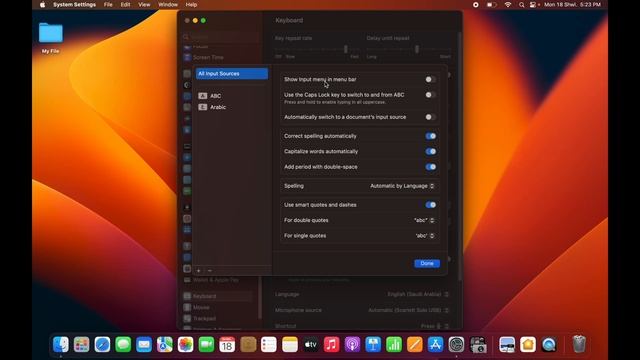The height and width of the screenshot is (360, 640).
Task: Toggle Caps Lock key switch to ABC
Action: [430, 95]
